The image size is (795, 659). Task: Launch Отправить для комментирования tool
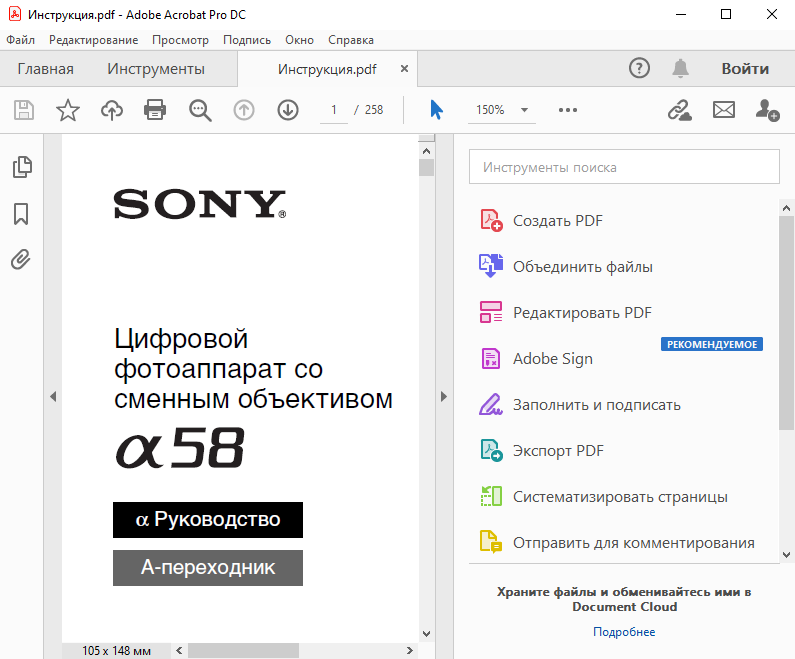(x=617, y=542)
